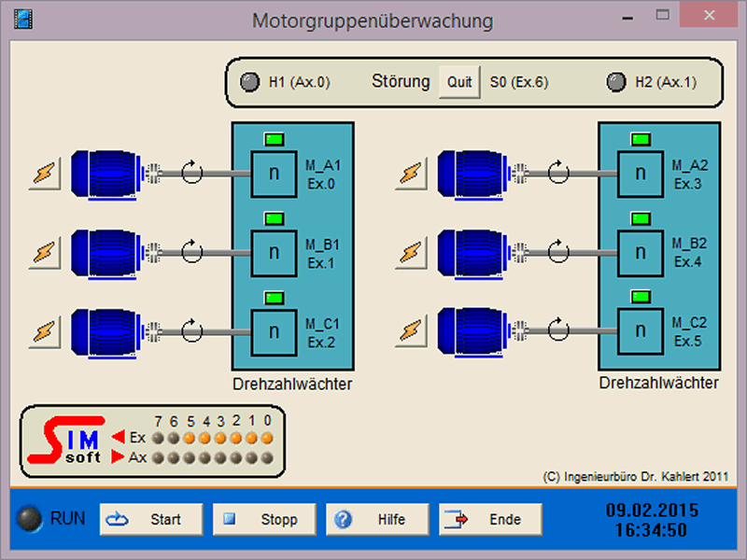This screenshot has height=560, width=747.
Task: Trigger the lightning fault button for motor M_C2
Action: point(411,330)
